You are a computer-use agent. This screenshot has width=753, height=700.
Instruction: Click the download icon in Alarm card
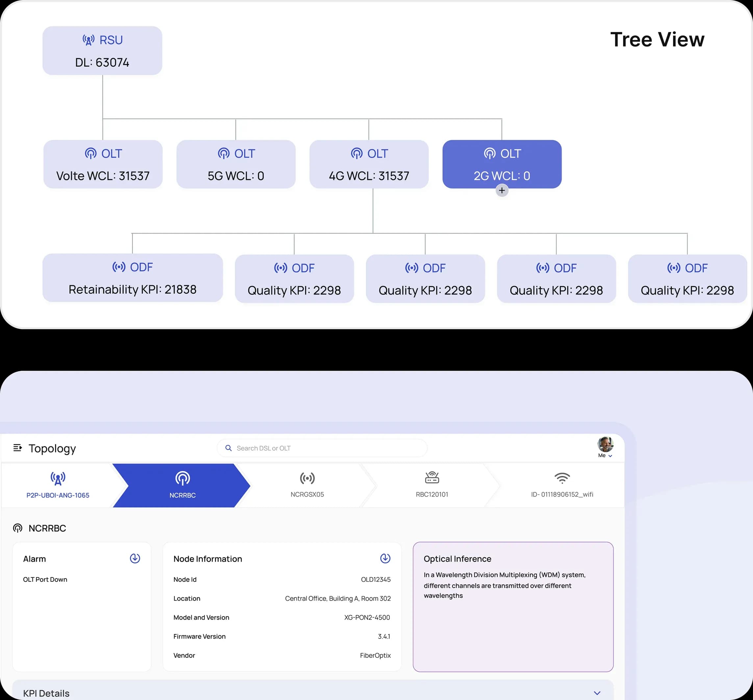pyautogui.click(x=135, y=558)
